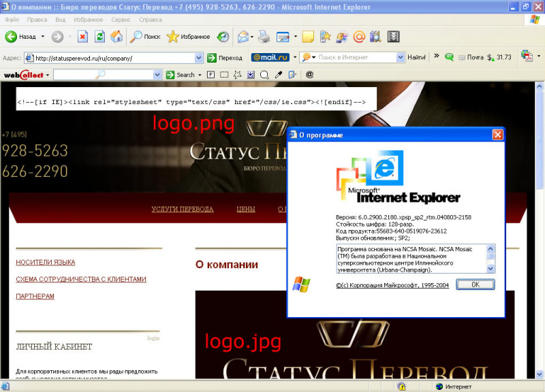Open the webCollect logo menu
The image size is (545, 392).
point(27,75)
